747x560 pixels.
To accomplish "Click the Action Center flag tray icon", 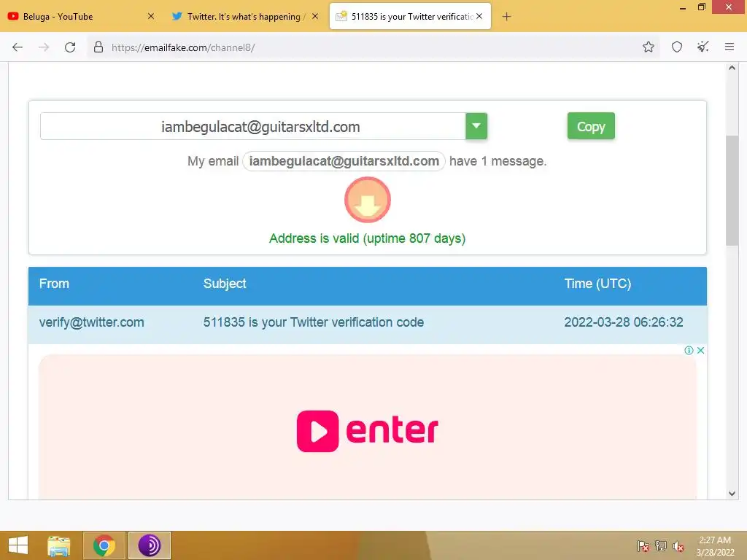I will tap(643, 546).
